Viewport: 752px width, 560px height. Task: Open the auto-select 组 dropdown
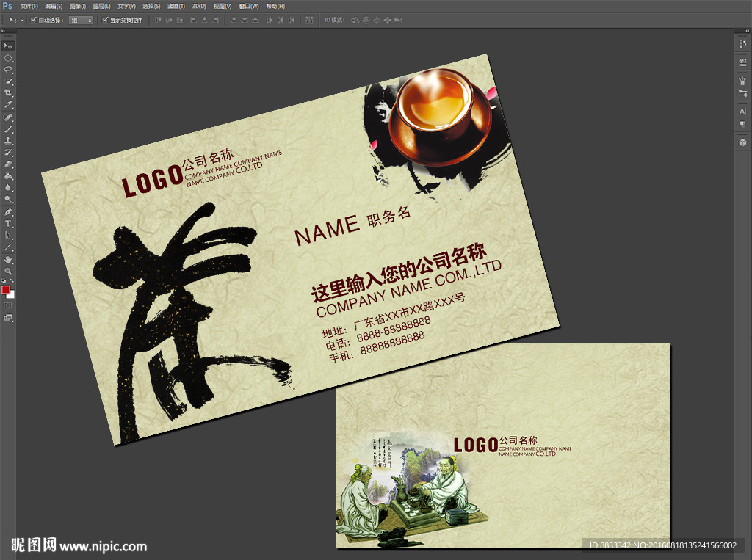(x=81, y=21)
